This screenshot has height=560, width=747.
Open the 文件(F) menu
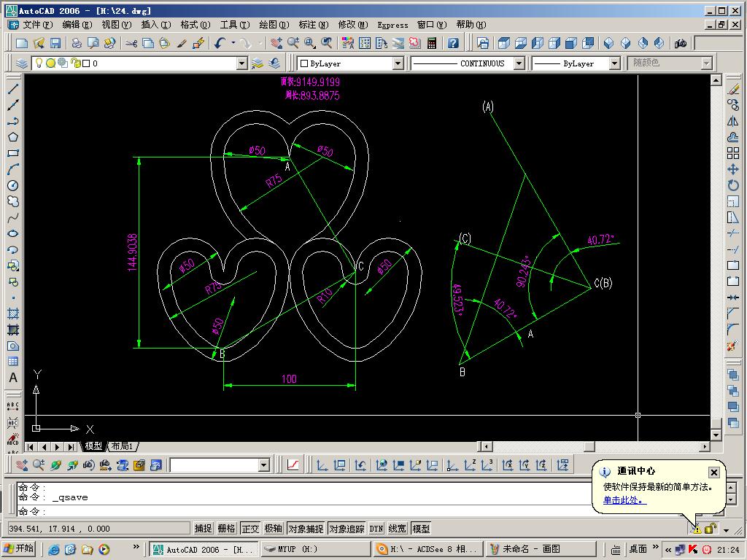coord(38,25)
